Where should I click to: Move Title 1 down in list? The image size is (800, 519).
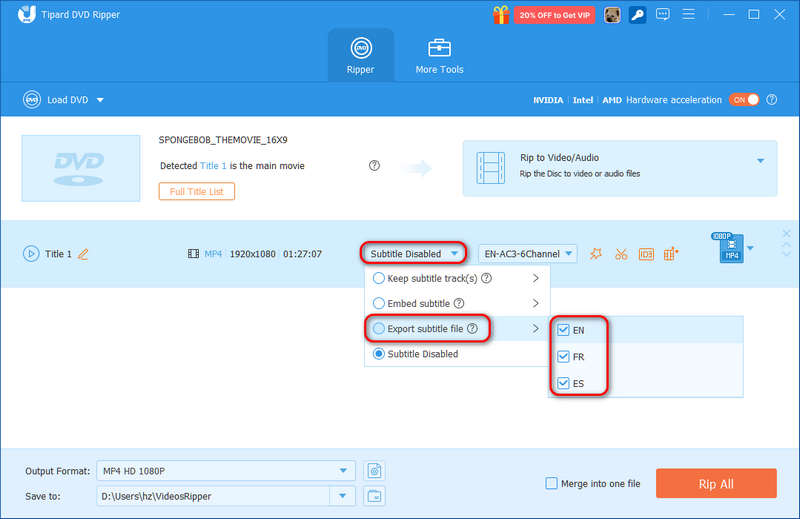[x=786, y=254]
